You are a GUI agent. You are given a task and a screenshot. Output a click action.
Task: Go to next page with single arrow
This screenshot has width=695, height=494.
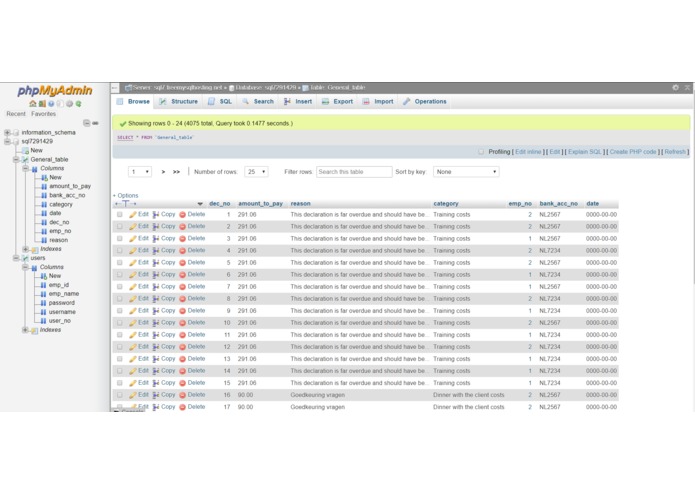click(163, 172)
